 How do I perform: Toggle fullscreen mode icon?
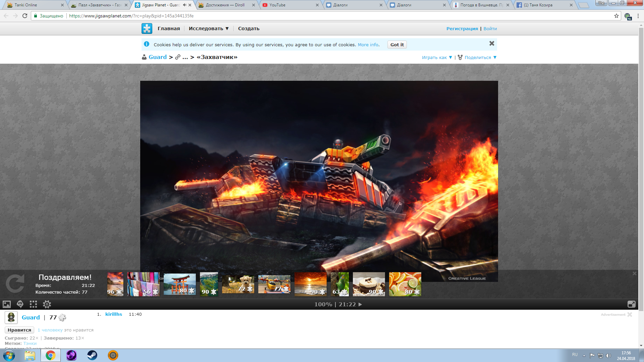631,304
